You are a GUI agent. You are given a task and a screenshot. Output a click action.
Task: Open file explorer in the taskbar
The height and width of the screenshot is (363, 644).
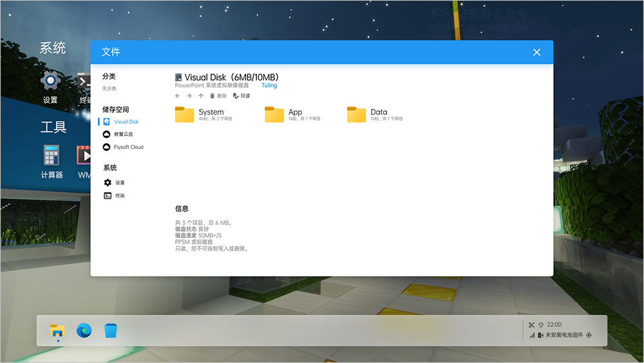(57, 331)
